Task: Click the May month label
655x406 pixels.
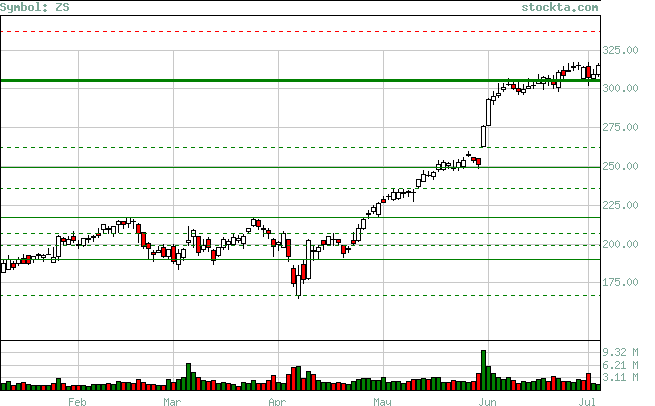Action: coord(382,401)
